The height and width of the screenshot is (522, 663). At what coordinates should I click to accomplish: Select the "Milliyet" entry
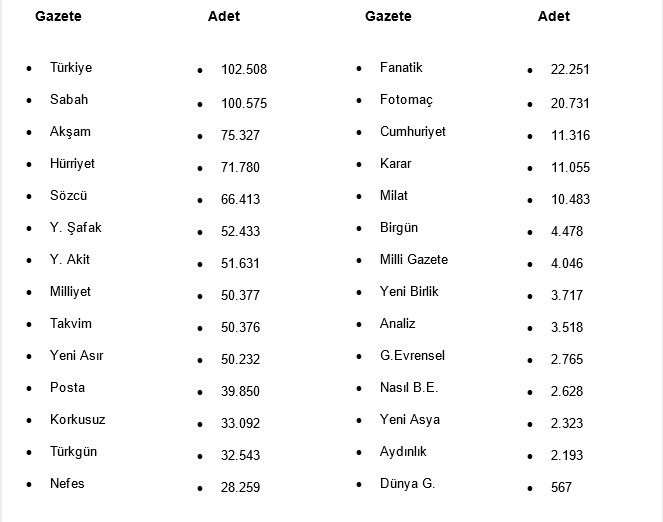70,292
